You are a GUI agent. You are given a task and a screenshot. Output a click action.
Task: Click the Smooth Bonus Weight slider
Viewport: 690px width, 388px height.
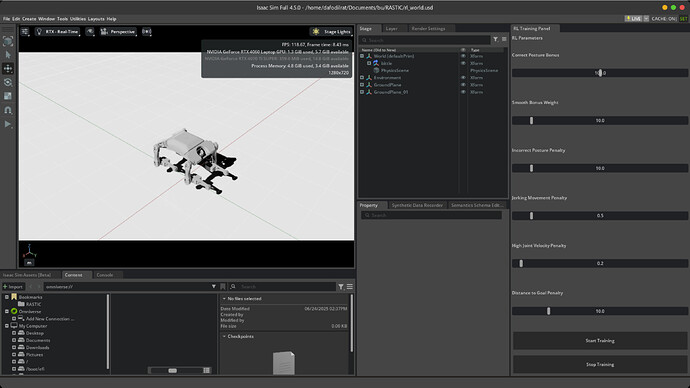point(600,121)
